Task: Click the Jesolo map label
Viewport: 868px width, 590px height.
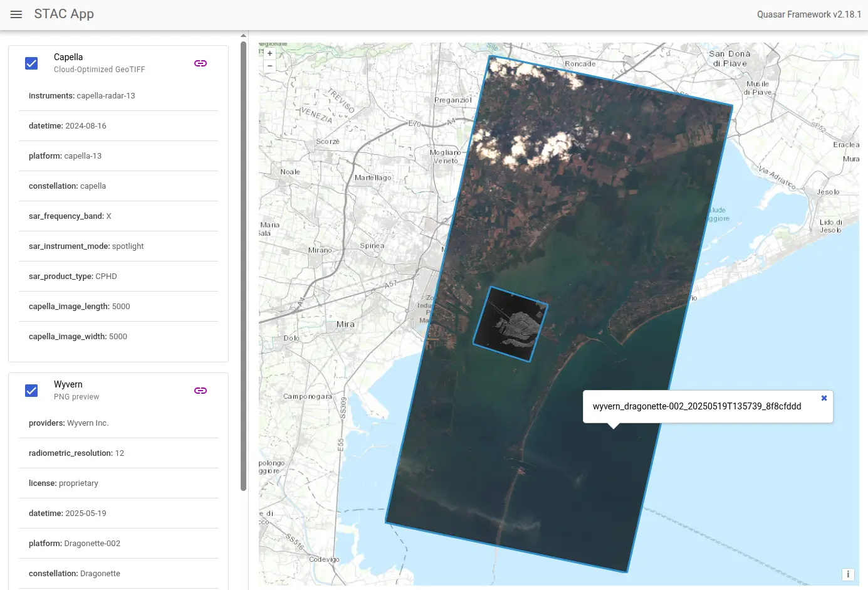Action: pos(828,192)
